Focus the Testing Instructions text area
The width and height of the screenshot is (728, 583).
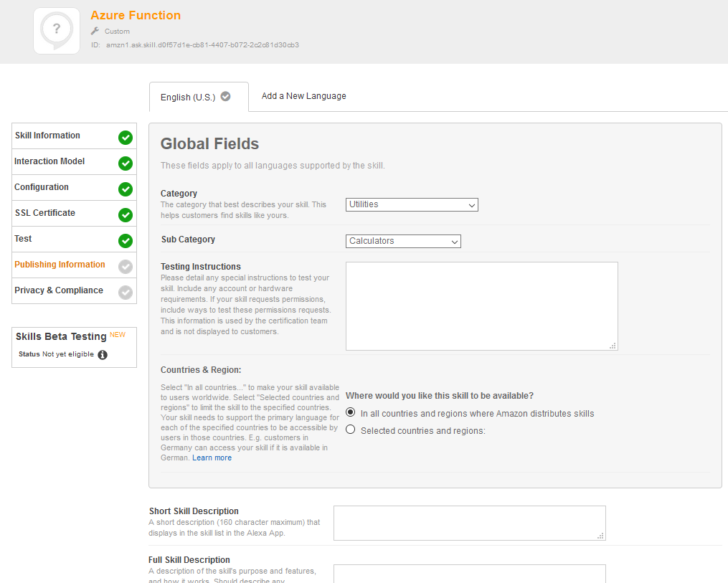(482, 306)
